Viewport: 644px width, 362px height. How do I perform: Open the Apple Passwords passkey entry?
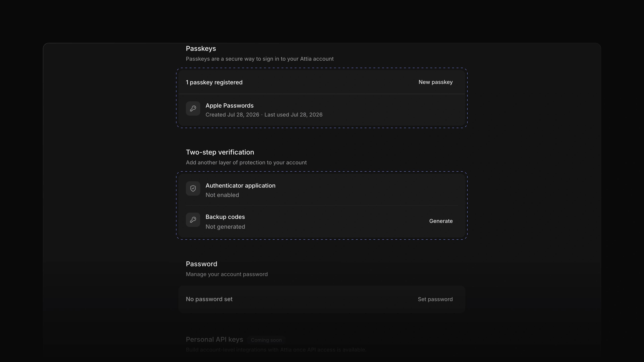(322, 110)
